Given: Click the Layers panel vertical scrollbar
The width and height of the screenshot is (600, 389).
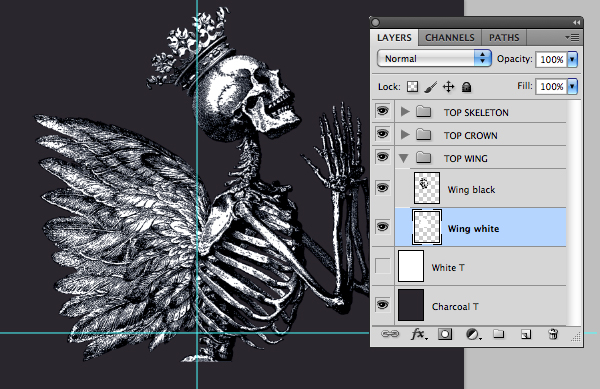Looking at the screenshot, I should [573, 213].
